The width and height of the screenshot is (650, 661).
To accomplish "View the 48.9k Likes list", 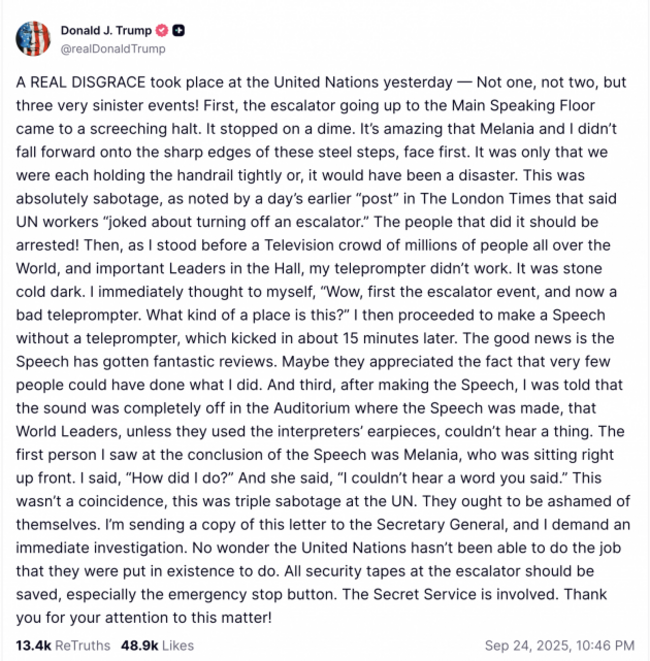I will (x=157, y=645).
